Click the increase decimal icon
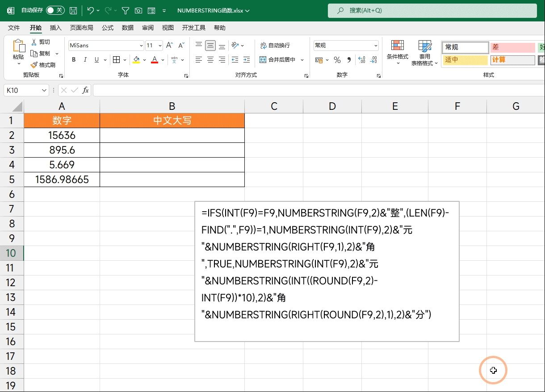Viewport: 545px width, 392px height. click(362, 60)
